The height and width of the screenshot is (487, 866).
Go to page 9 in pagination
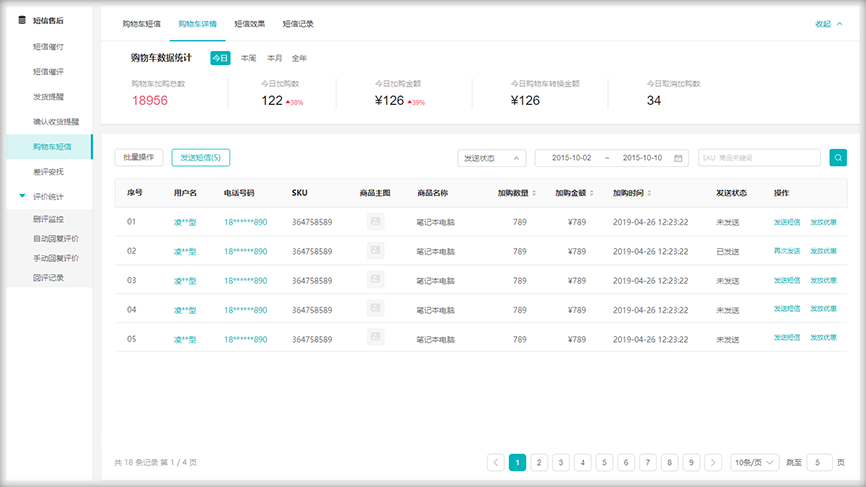[x=691, y=463]
